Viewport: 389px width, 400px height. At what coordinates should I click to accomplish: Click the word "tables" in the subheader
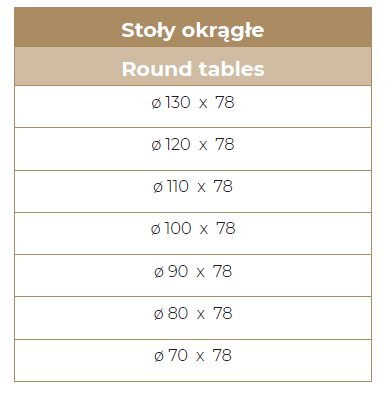pos(232,69)
